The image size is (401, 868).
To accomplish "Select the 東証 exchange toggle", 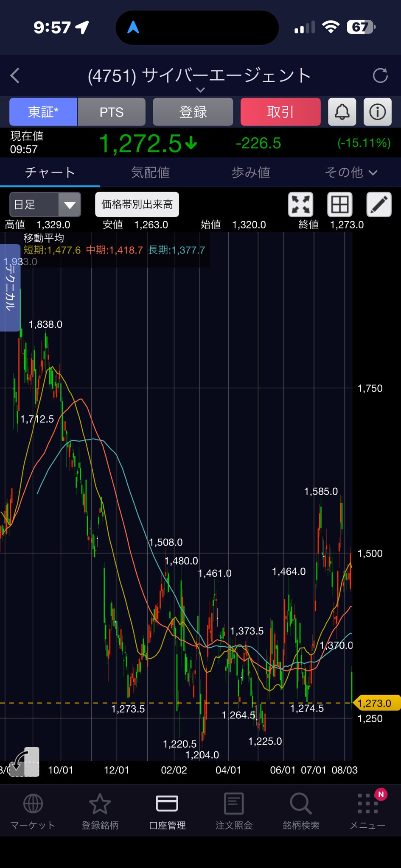I will click(43, 112).
